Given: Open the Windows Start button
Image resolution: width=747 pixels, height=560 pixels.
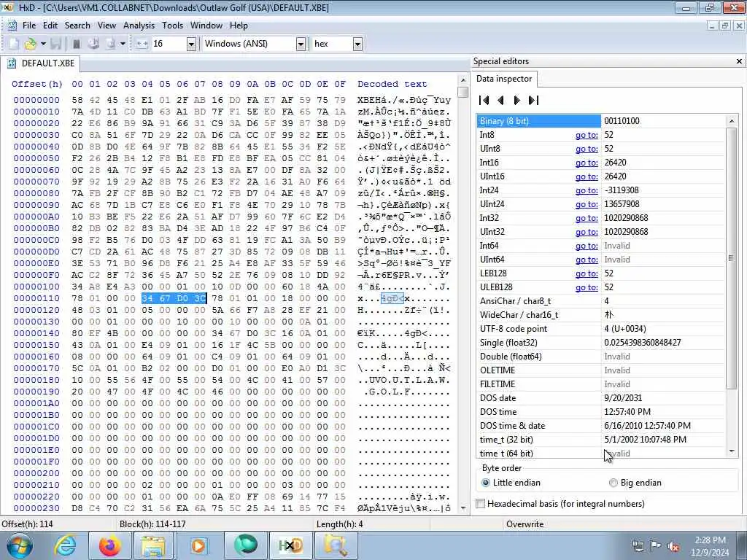Looking at the screenshot, I should [x=20, y=545].
